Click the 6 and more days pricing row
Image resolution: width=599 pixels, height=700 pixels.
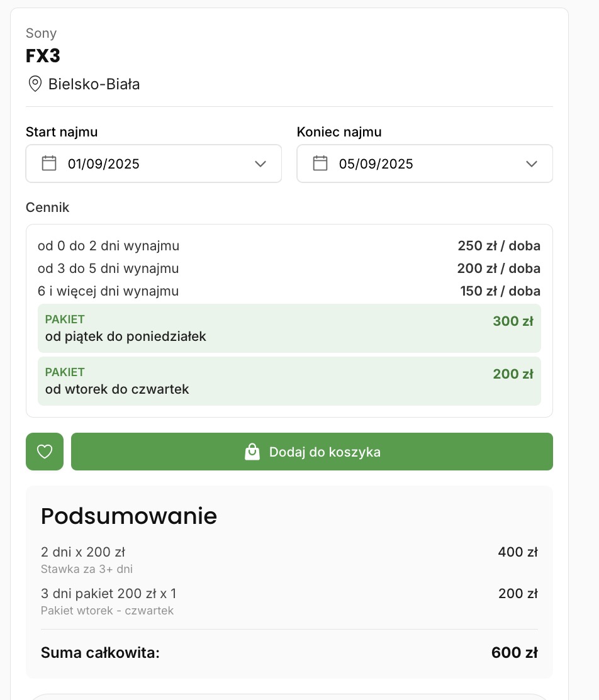coord(289,291)
